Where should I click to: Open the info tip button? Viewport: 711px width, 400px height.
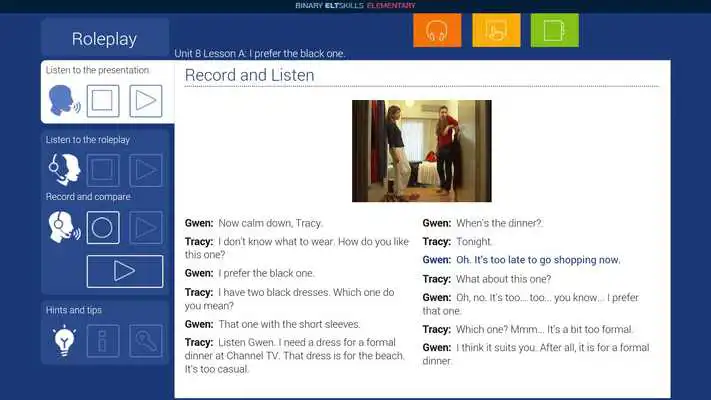click(x=103, y=341)
